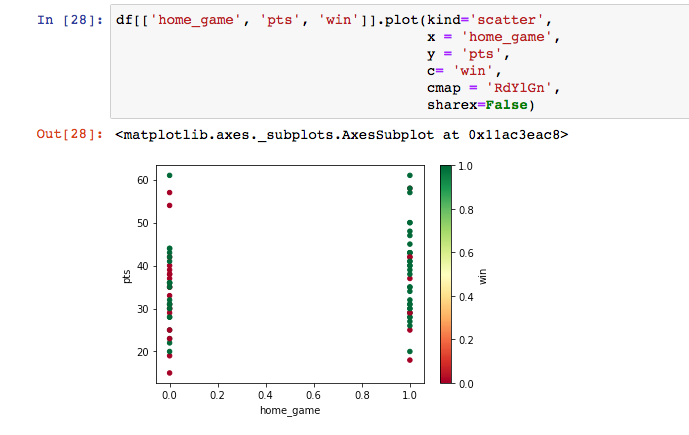Click the pts y-axis label
Viewport: 689px width, 435px height.
pyautogui.click(x=127, y=276)
